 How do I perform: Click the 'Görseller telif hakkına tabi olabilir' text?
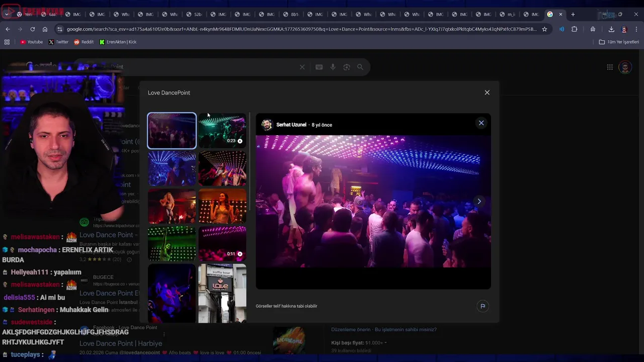tap(286, 306)
